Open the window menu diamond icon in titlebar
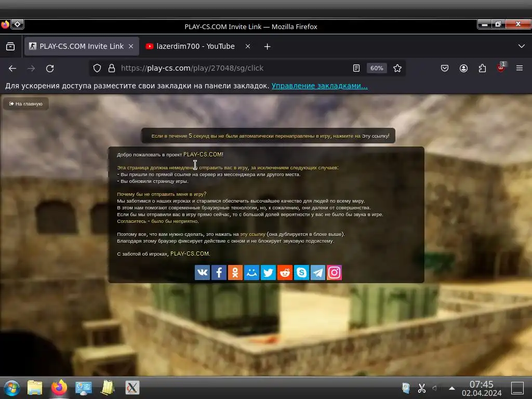 tap(18, 24)
